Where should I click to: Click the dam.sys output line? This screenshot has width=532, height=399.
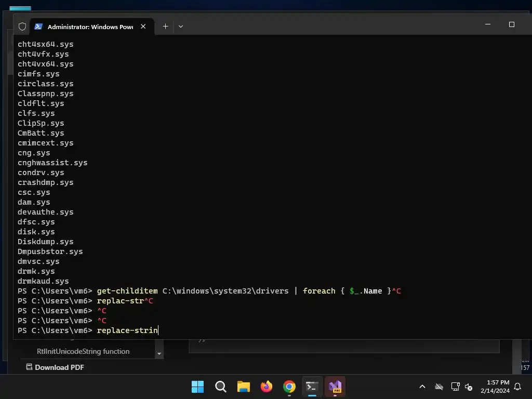point(34,202)
